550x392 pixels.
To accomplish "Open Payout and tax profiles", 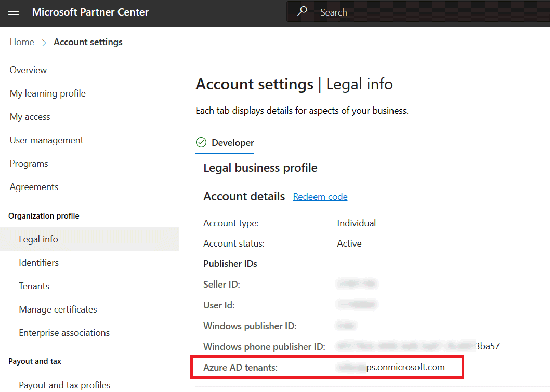I will pyautogui.click(x=64, y=385).
